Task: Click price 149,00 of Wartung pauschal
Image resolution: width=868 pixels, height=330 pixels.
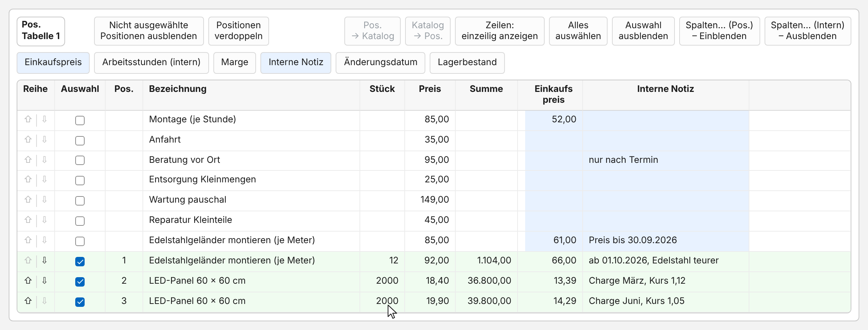Action: click(434, 200)
